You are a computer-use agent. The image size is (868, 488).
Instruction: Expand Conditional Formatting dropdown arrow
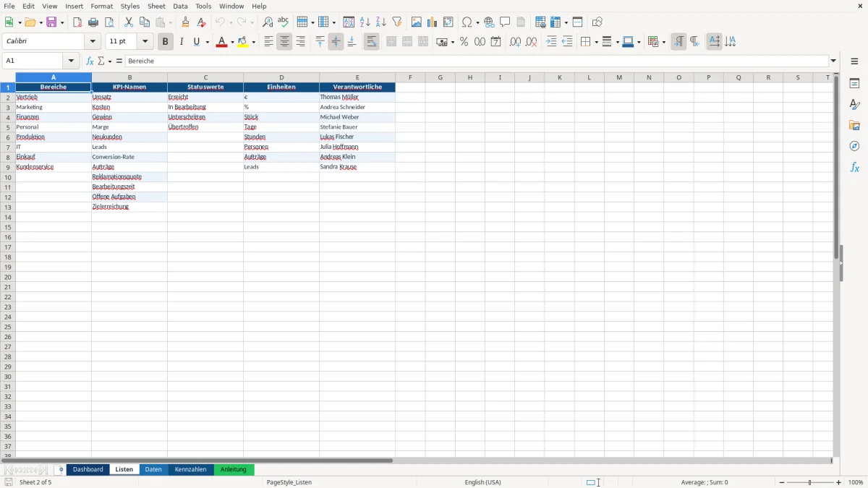[663, 42]
